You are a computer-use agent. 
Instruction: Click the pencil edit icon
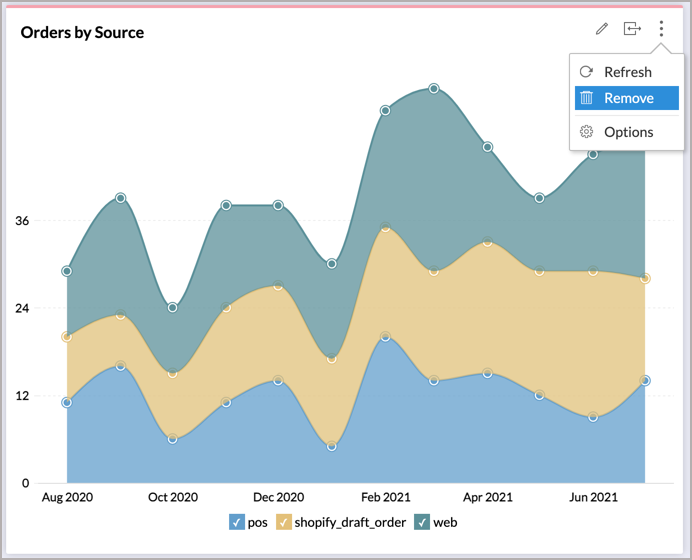[x=601, y=29]
